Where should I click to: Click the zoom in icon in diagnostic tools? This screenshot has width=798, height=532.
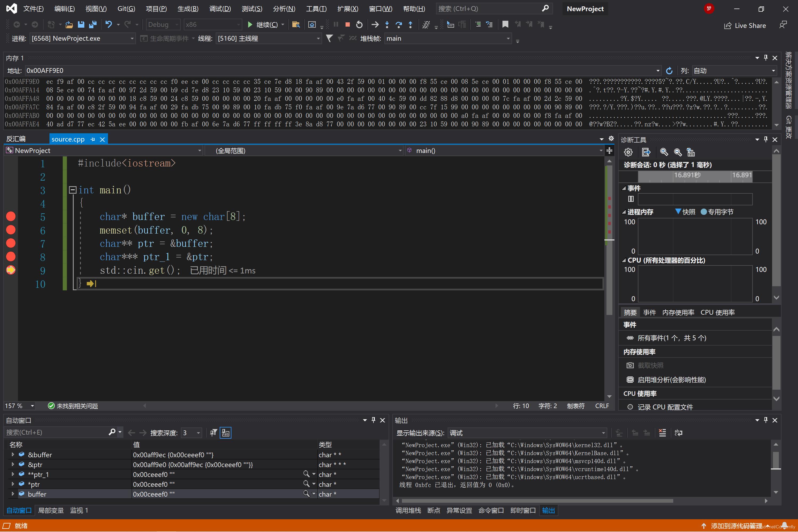[664, 152]
